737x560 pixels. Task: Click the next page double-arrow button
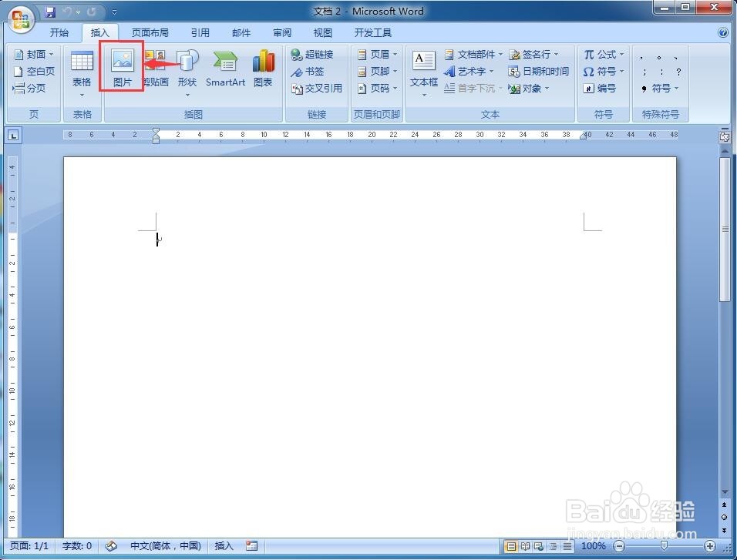pyautogui.click(x=725, y=530)
